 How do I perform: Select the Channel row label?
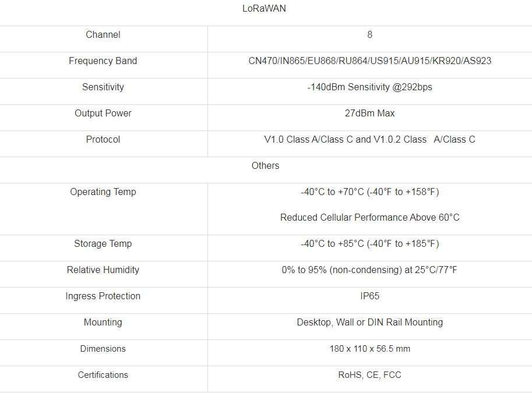pyautogui.click(x=103, y=34)
